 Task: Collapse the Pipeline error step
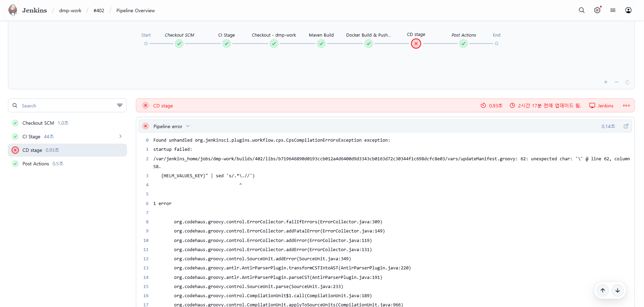[188, 126]
